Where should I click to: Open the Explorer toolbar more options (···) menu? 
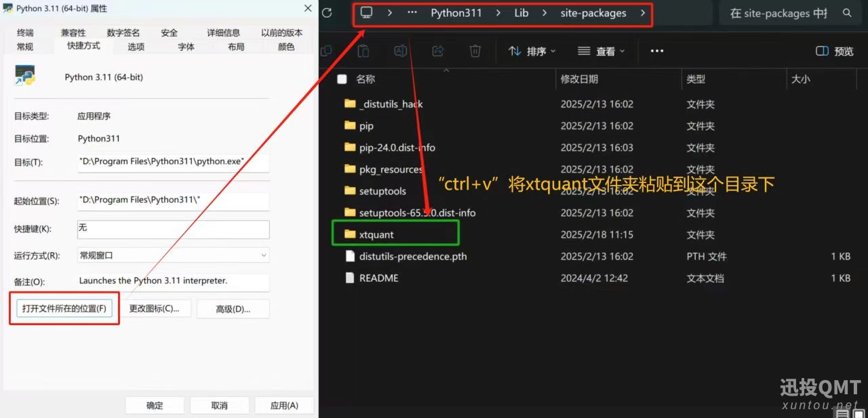656,51
